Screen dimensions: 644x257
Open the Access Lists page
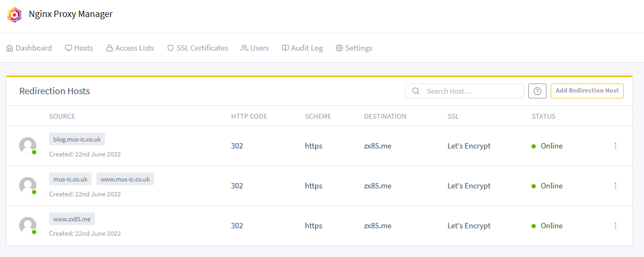[130, 48]
